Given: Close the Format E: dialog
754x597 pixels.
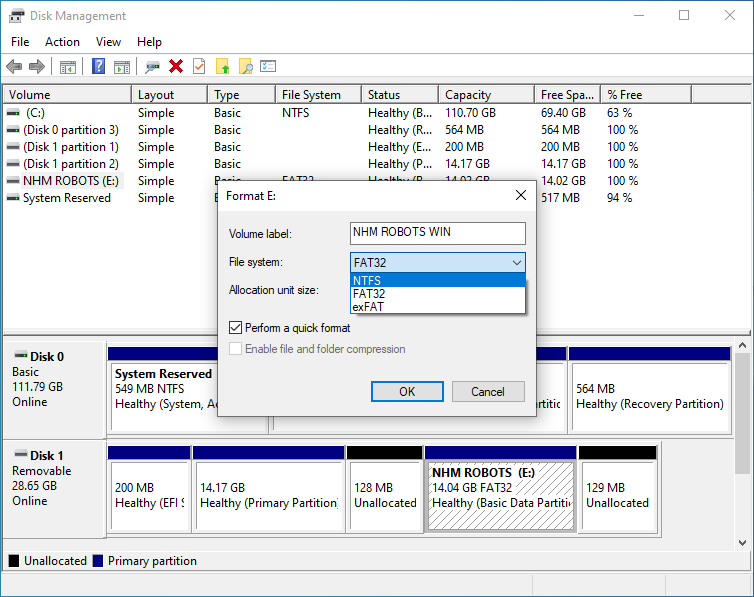Looking at the screenshot, I should [x=521, y=195].
